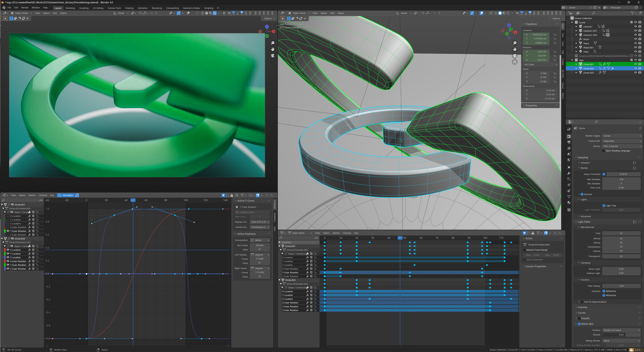The image size is (644, 352).
Task: Click Max Samples field showing 128
Action: tap(621, 179)
